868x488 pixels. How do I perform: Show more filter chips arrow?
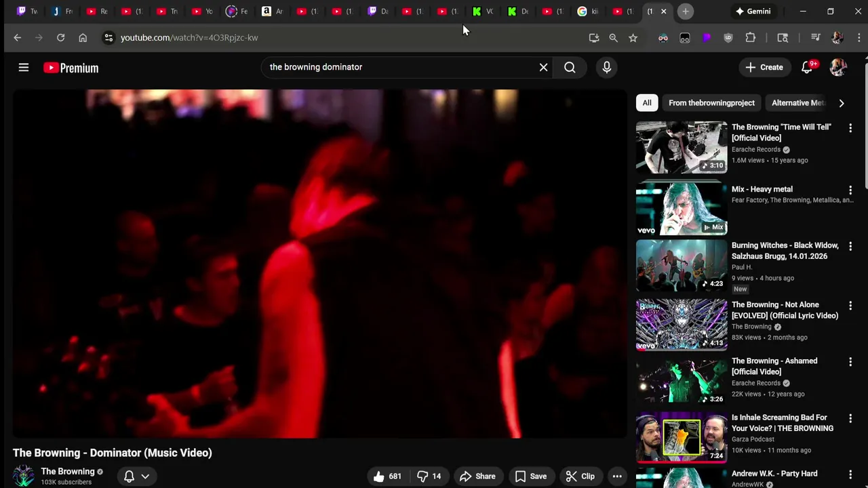pyautogui.click(x=842, y=103)
